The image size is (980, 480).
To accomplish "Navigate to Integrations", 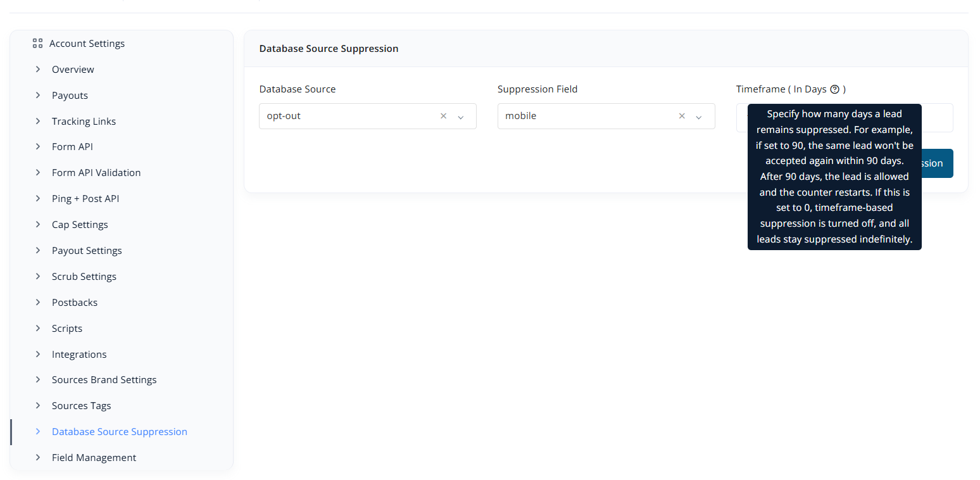I will [x=79, y=354].
